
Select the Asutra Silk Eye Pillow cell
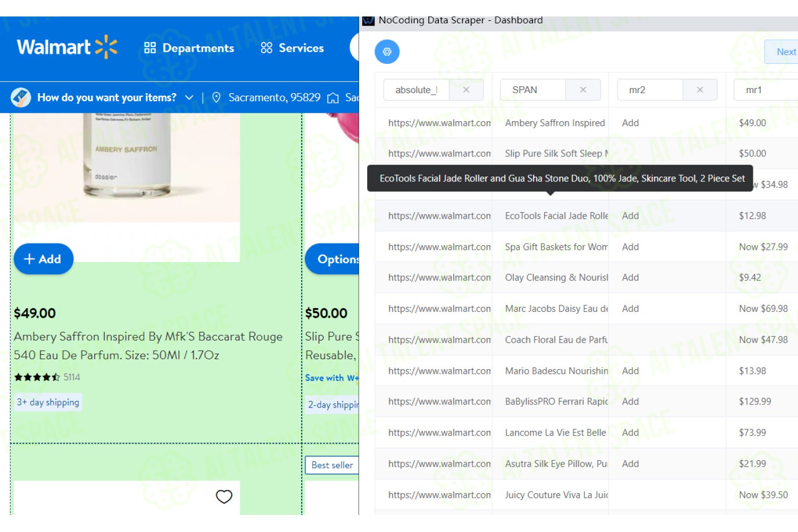[x=551, y=464]
